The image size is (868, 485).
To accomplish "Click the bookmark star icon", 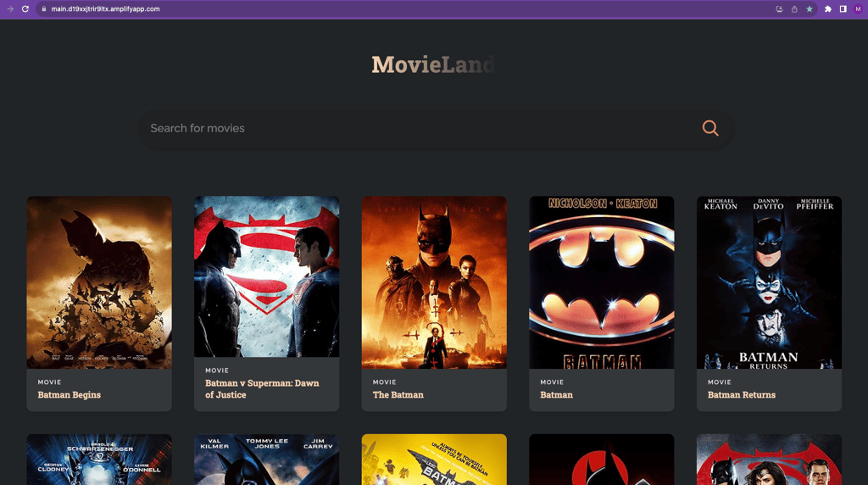I will [810, 8].
